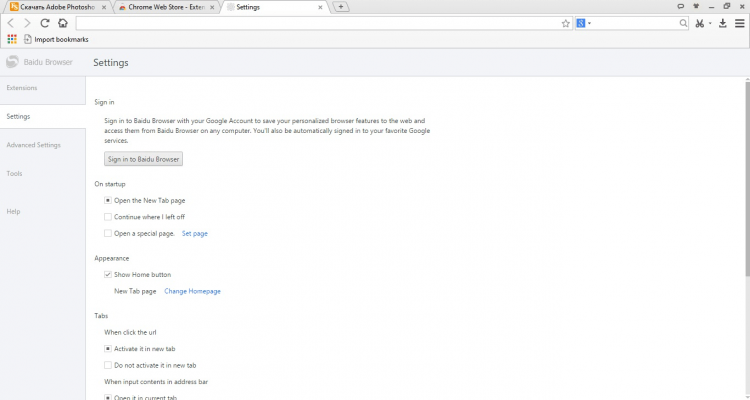Open the hamburger main menu

(739, 23)
